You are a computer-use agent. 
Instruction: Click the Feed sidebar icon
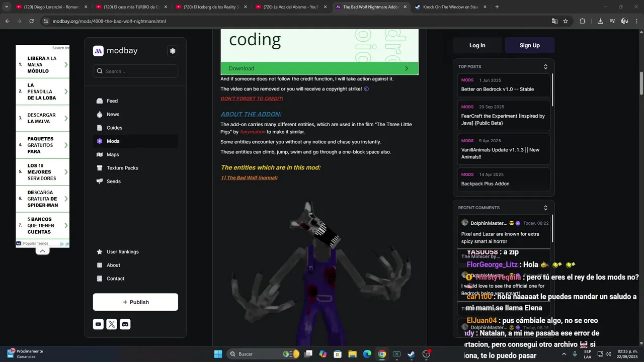100,101
